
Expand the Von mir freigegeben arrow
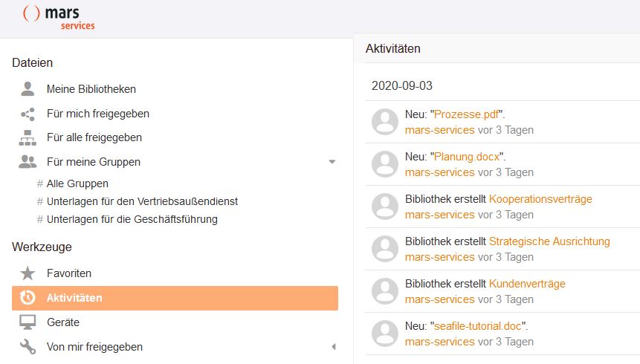click(333, 347)
